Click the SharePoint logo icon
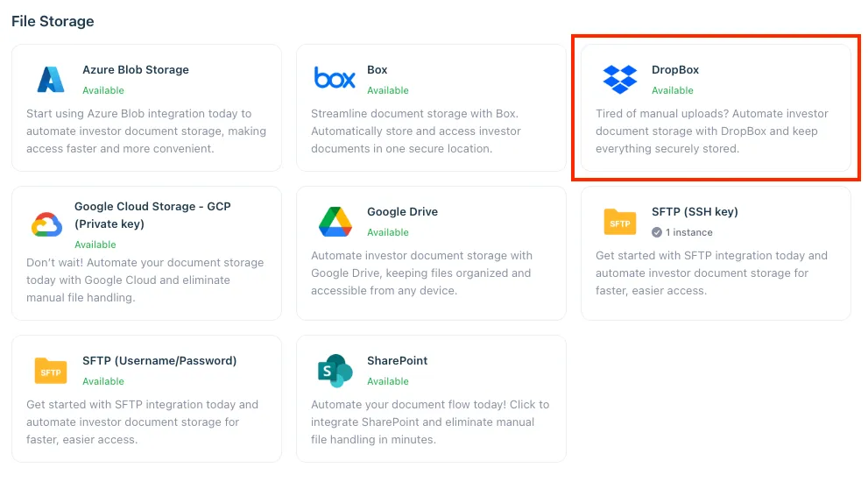The image size is (868, 489). (x=335, y=371)
